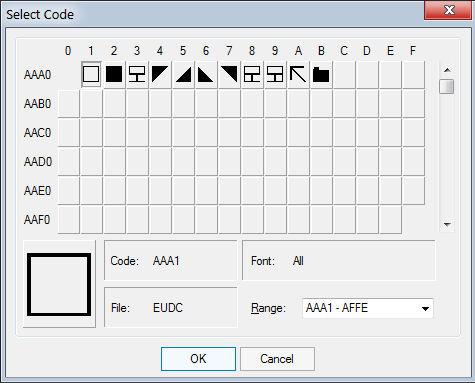Click the Cancel button
This screenshot has width=475, height=383.
coord(277,359)
